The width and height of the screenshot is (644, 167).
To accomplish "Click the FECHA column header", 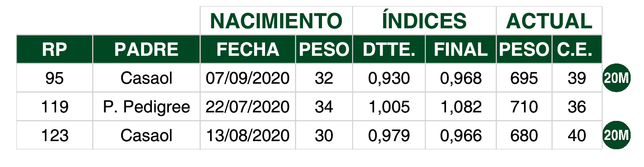I will tap(248, 49).
